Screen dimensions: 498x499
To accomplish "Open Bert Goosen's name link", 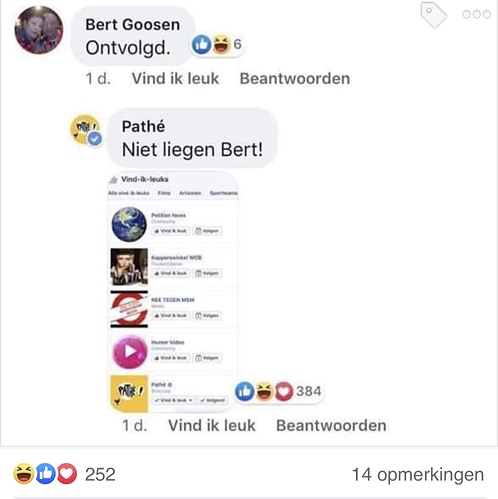I will pos(133,25).
